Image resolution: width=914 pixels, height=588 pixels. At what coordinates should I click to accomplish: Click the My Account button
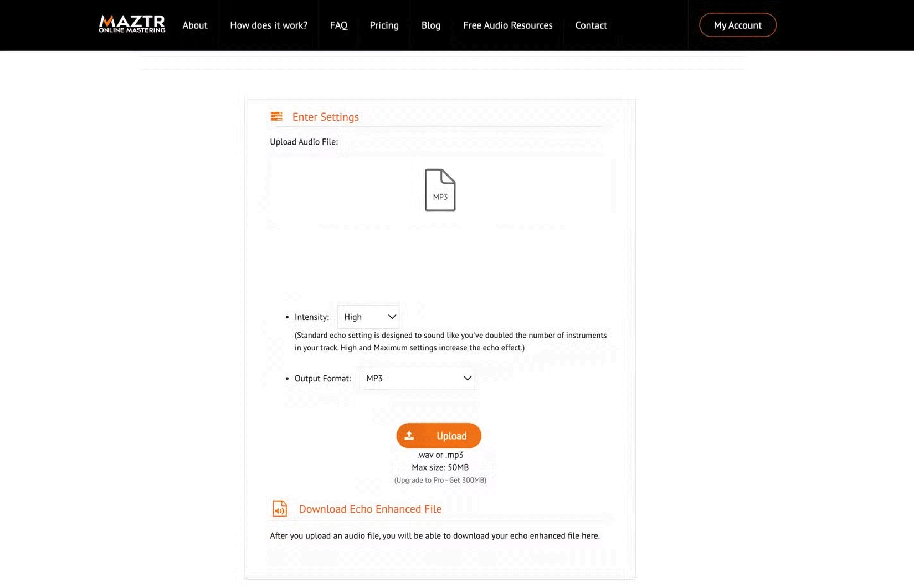click(738, 25)
